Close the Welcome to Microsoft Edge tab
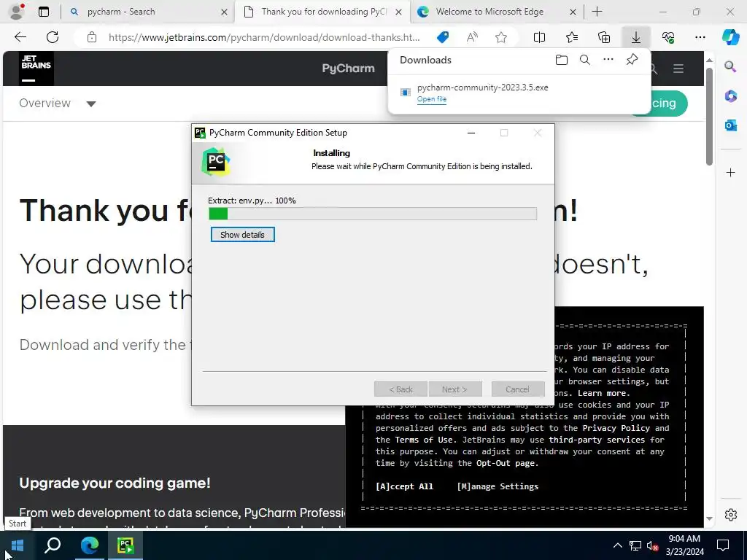This screenshot has height=560, width=747. [573, 12]
